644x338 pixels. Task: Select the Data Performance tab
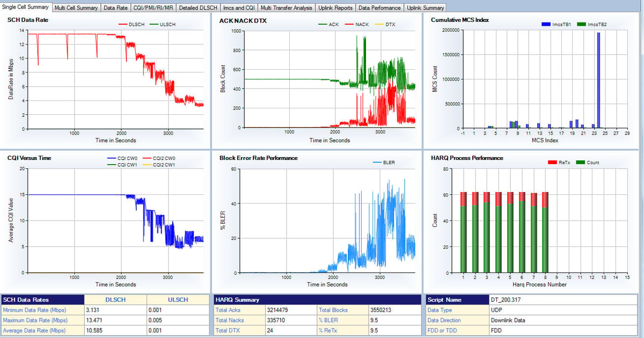point(379,8)
